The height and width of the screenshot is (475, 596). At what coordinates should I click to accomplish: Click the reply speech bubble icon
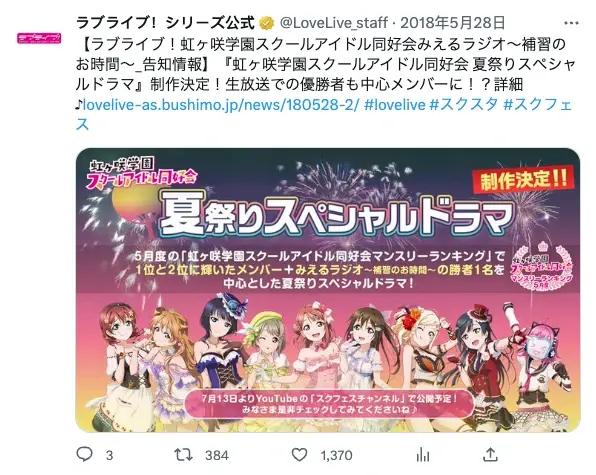[84, 454]
